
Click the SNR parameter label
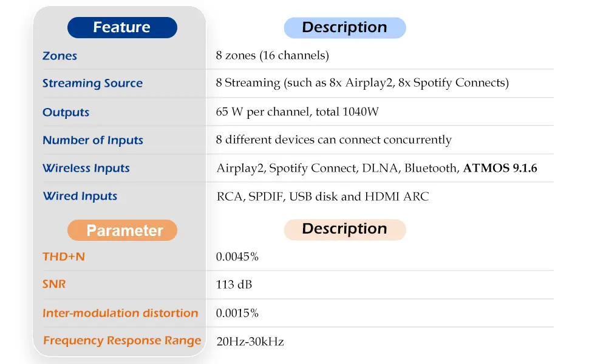point(53,285)
